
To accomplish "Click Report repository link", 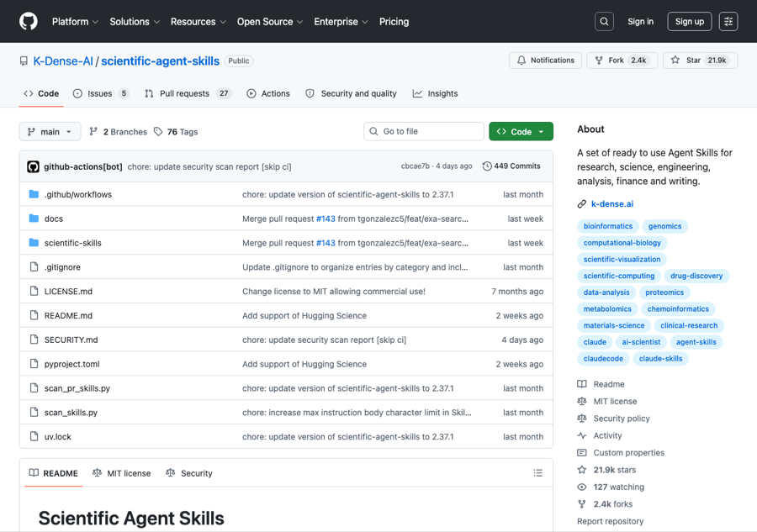I will pos(611,521).
